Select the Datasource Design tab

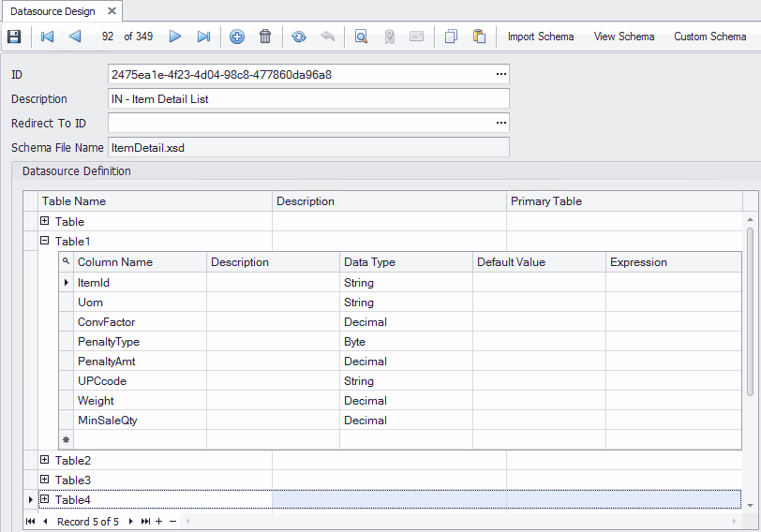52,10
